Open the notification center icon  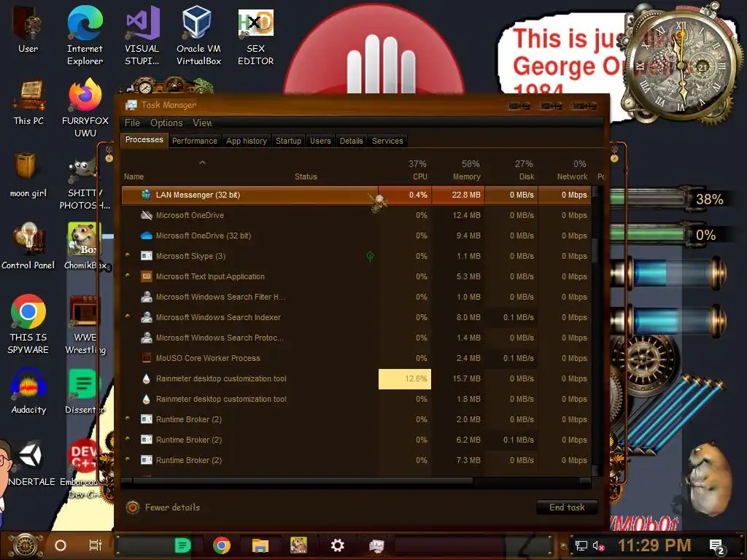point(717,546)
